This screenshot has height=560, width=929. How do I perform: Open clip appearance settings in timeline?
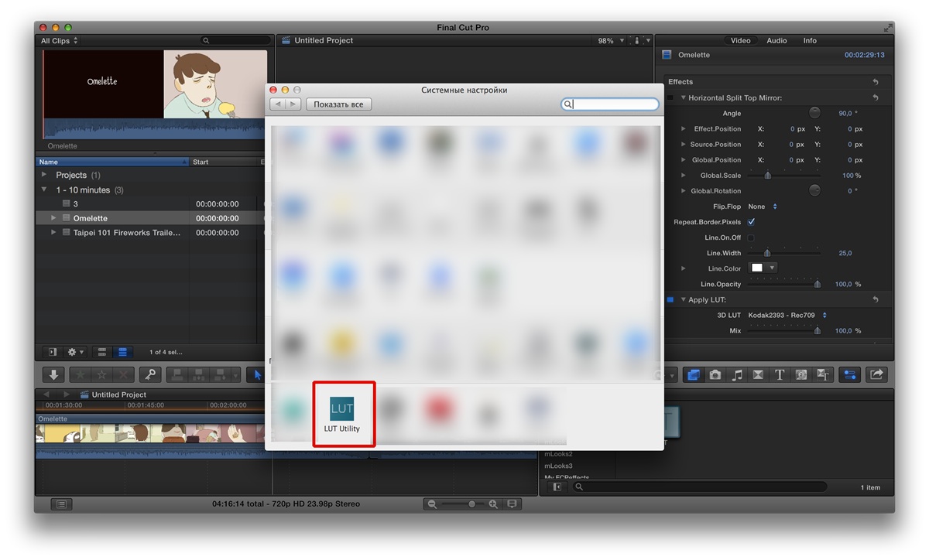[512, 504]
